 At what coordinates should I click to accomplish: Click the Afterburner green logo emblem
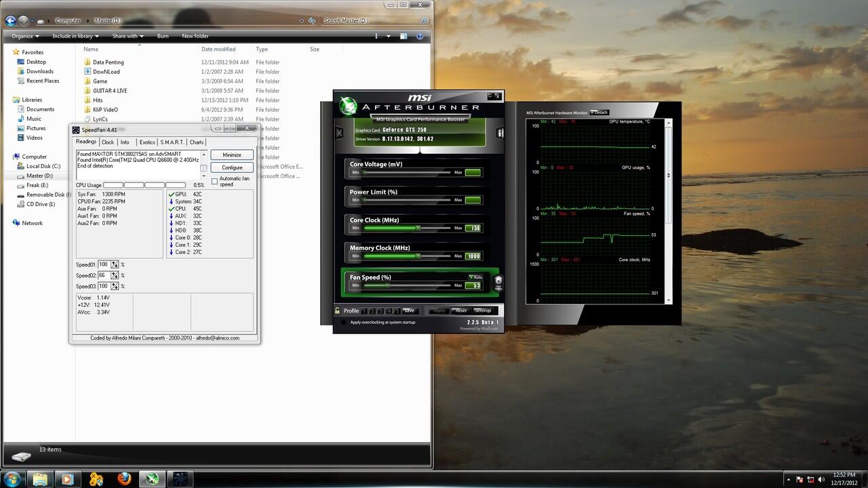348,106
